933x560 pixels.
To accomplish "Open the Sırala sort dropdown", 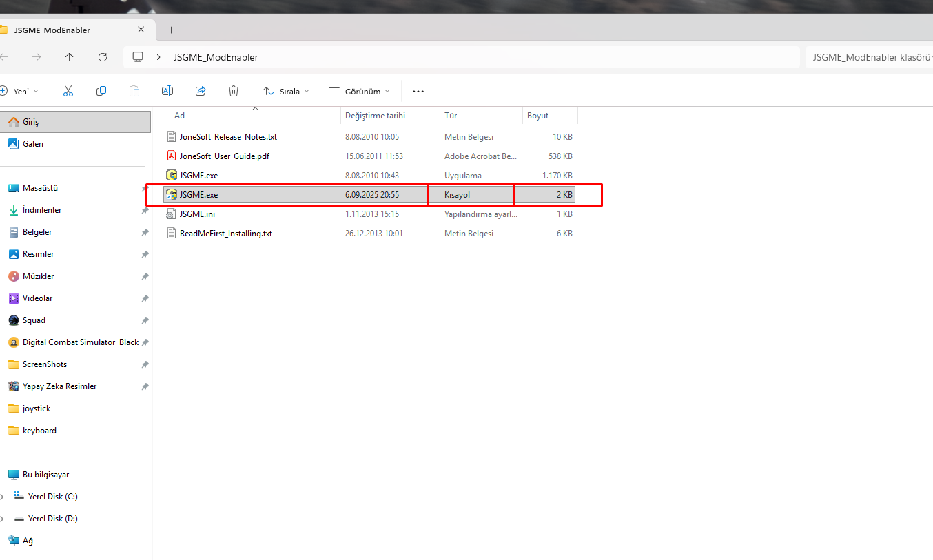I will (x=286, y=91).
